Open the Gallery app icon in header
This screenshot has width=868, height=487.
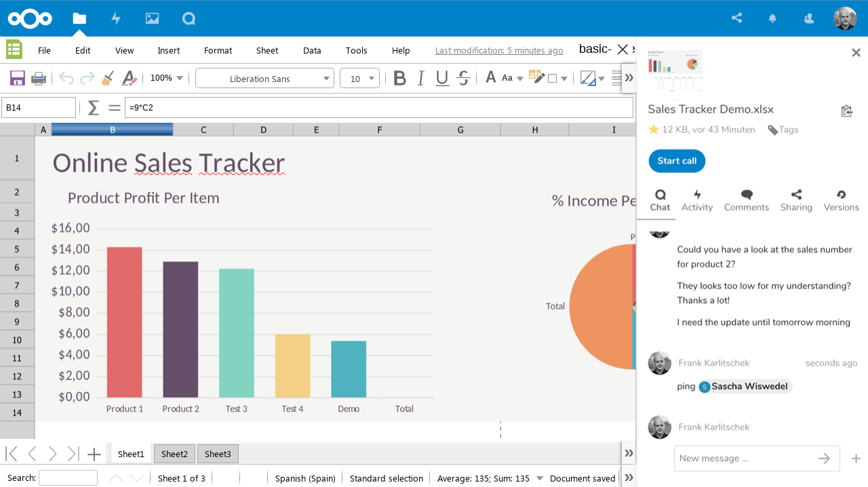152,18
